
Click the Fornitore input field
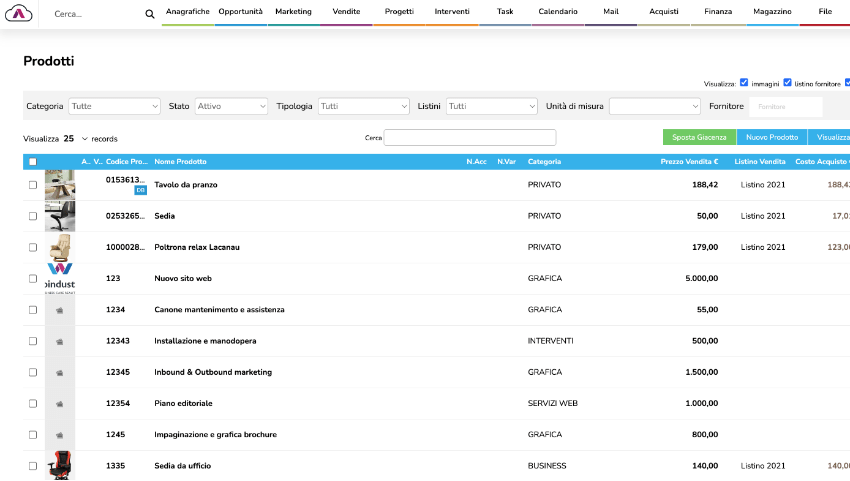pos(787,106)
